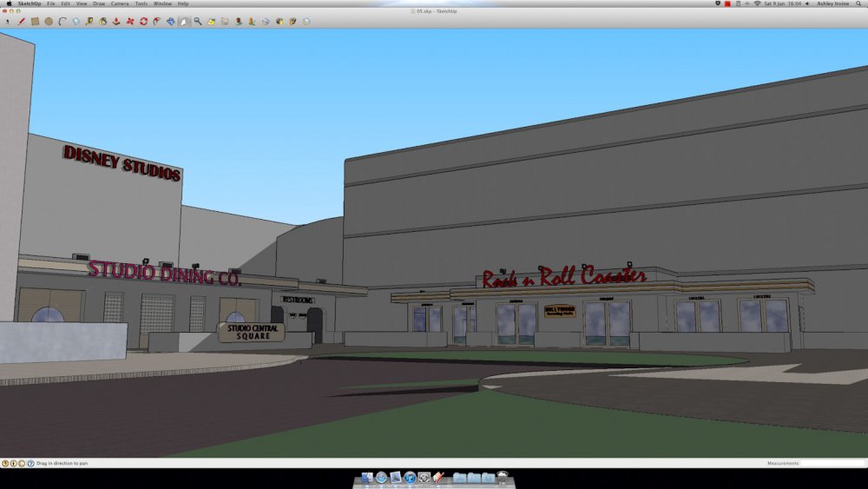The height and width of the screenshot is (489, 868).
Task: Click the Wi-Fi icon in menu bar
Action: click(757, 3)
